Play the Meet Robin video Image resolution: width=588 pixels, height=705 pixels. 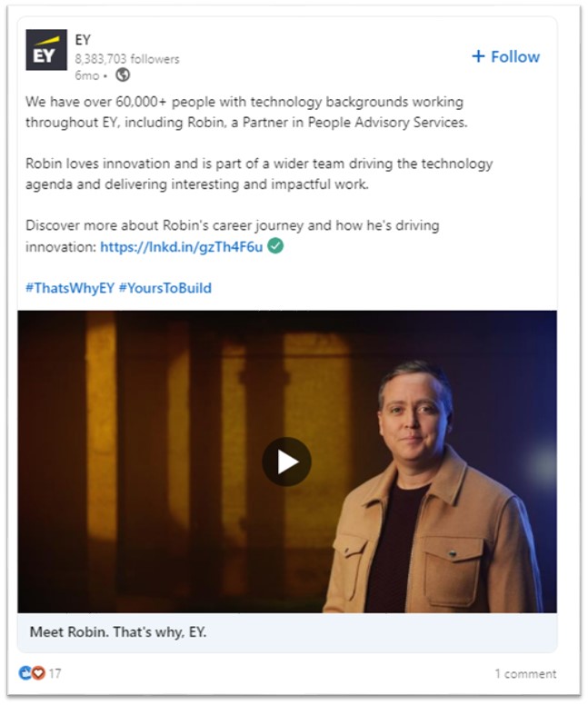[286, 462]
